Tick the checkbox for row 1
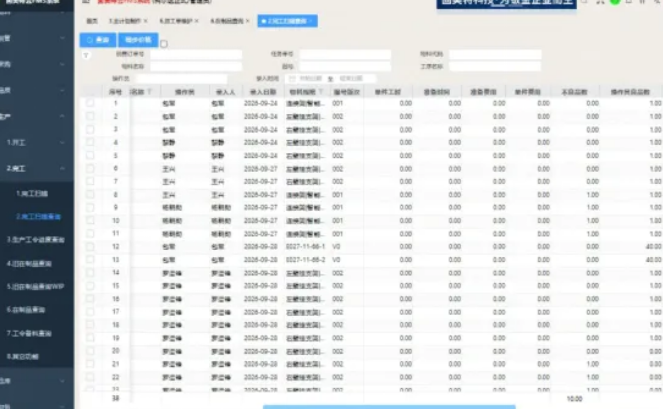 click(90, 103)
